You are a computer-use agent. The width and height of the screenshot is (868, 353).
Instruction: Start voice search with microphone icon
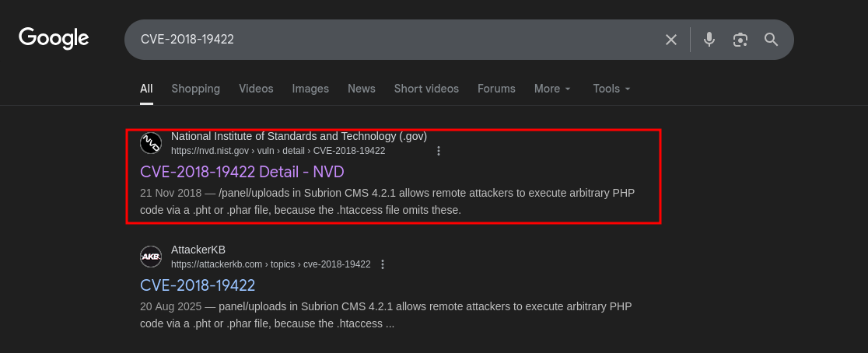709,40
